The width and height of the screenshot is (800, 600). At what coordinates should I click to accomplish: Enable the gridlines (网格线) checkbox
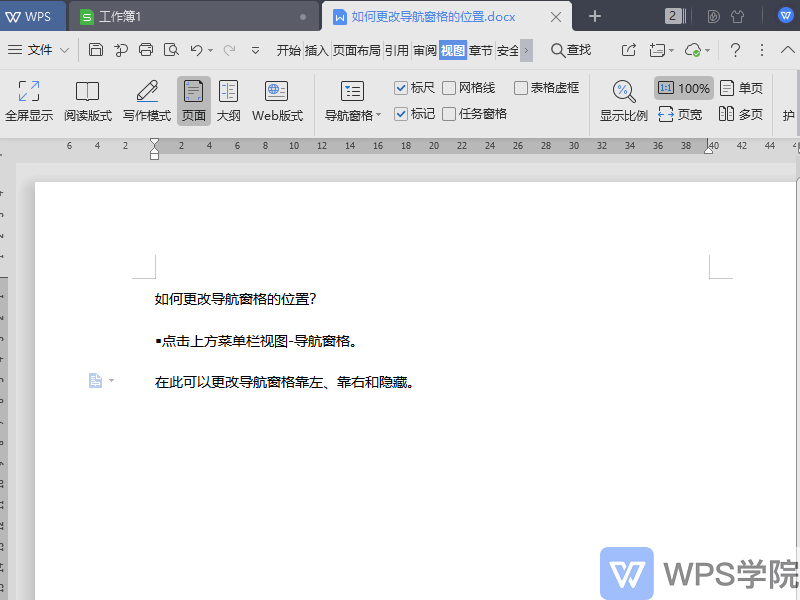(449, 88)
